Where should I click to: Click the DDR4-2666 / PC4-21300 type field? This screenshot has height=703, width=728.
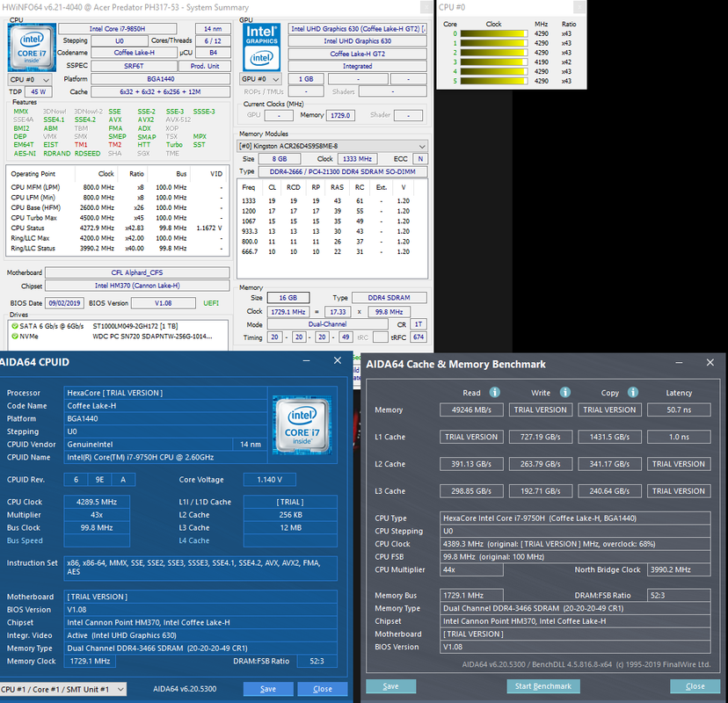(x=343, y=171)
